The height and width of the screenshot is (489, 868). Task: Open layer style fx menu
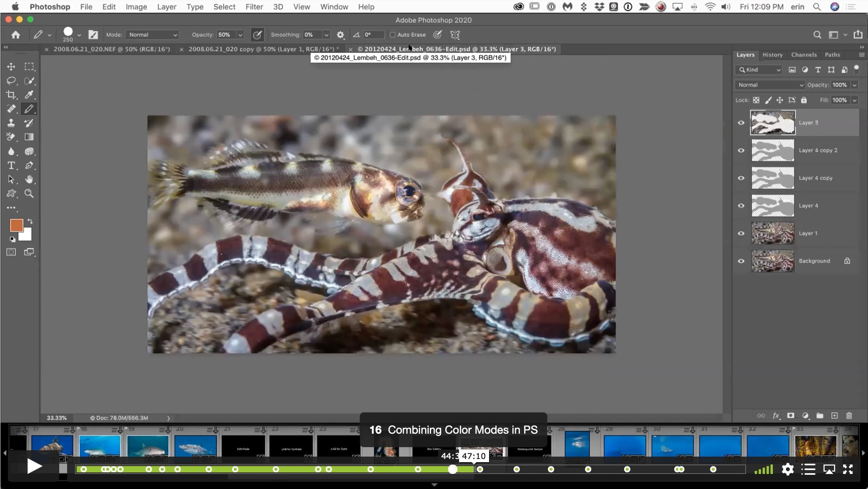(776, 416)
